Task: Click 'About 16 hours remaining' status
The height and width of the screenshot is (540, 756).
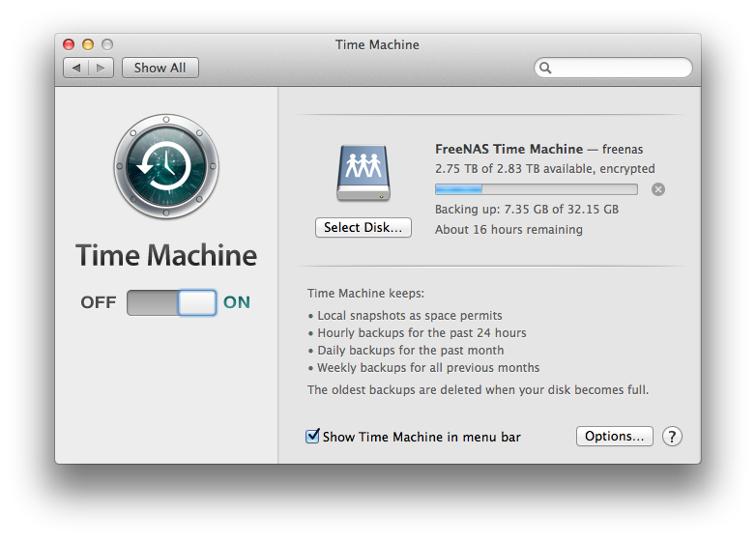Action: pos(509,229)
